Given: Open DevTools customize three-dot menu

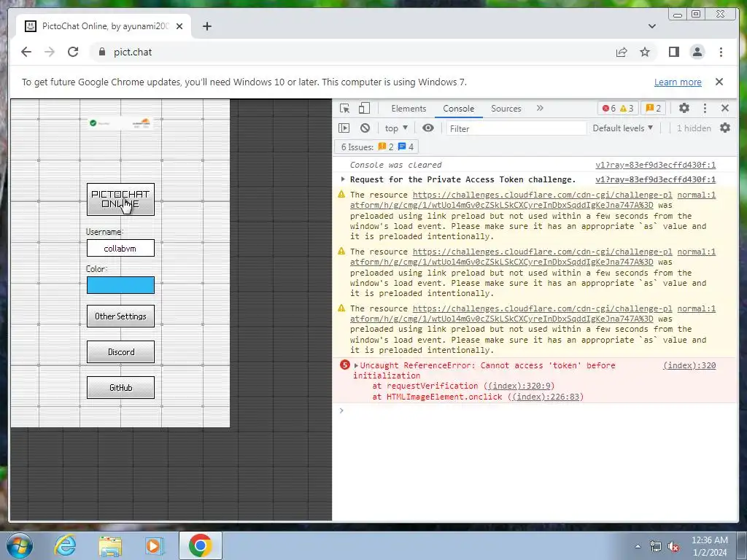Looking at the screenshot, I should pyautogui.click(x=705, y=109).
